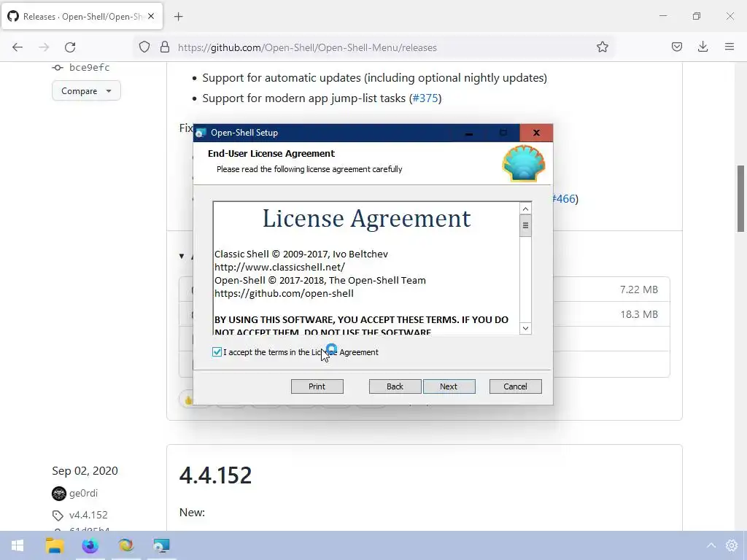Close the Releases Open-Shell tab

[151, 16]
